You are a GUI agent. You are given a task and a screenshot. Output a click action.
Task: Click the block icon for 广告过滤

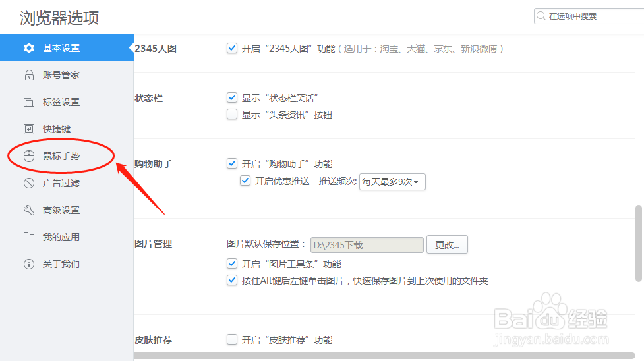click(29, 183)
